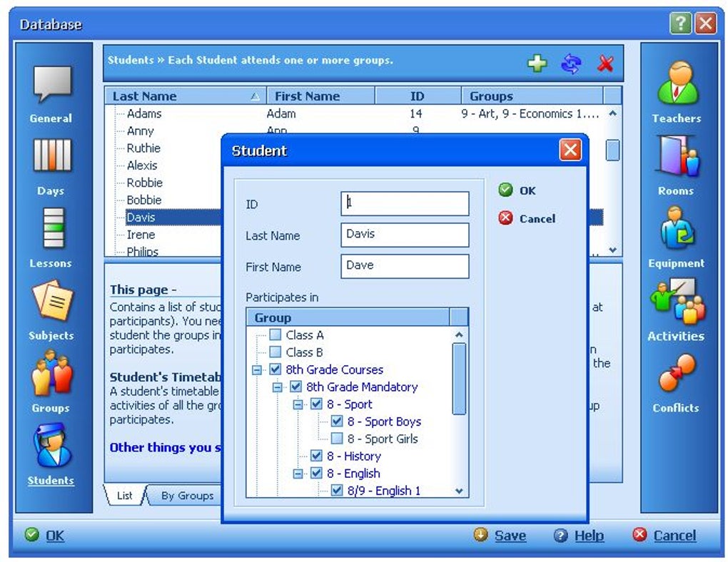Open the Days section icon
The height and width of the screenshot is (562, 728).
(51, 155)
